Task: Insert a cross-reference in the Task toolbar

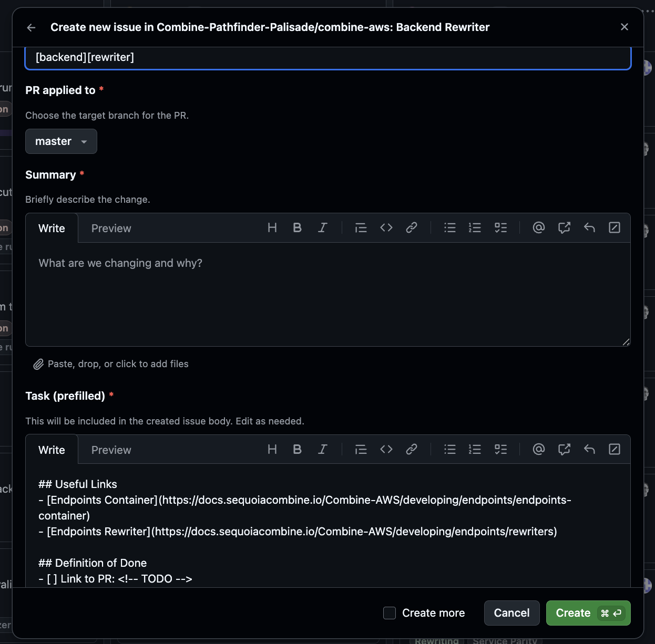Action: [x=564, y=449]
